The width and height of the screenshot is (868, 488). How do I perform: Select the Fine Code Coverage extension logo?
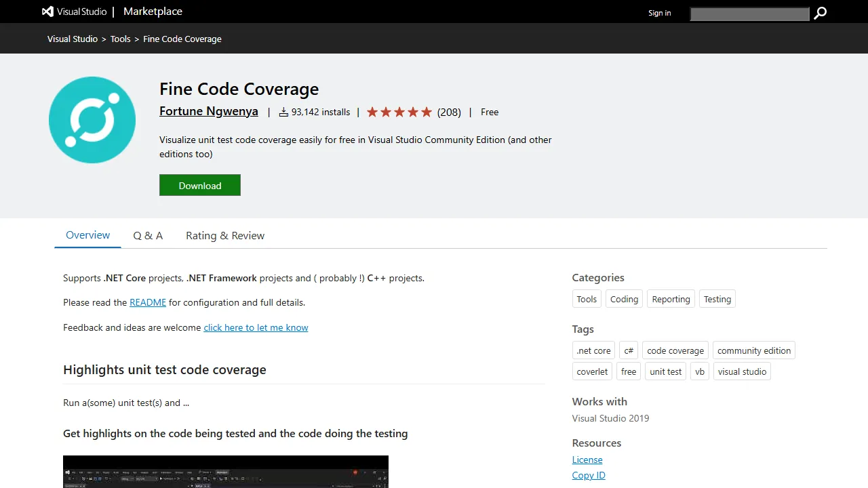coord(92,119)
